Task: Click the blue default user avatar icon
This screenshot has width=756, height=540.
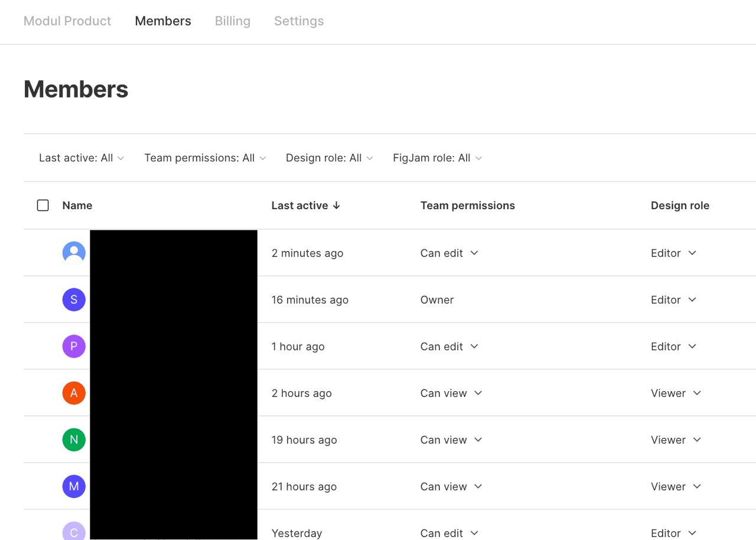Action: point(74,253)
